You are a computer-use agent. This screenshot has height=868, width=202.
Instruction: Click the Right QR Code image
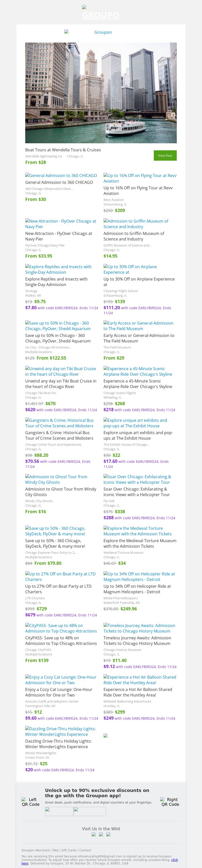pos(170,802)
